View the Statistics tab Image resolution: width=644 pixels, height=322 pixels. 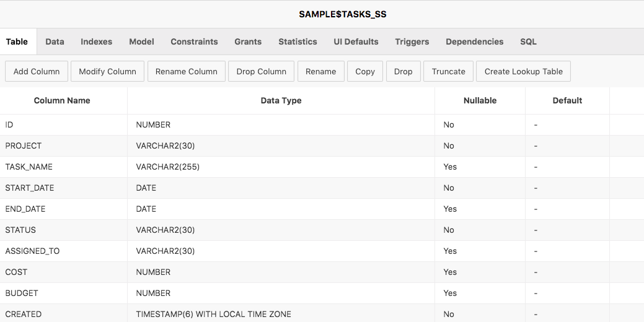coord(298,41)
